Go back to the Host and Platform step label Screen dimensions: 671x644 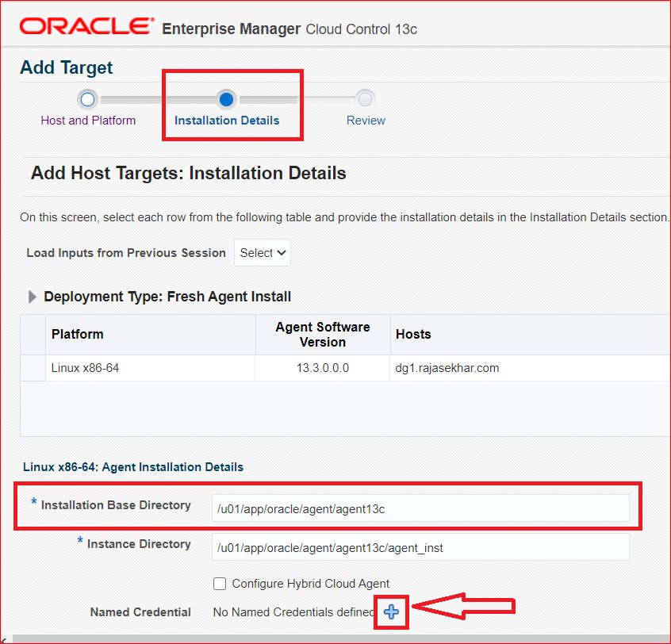(88, 121)
